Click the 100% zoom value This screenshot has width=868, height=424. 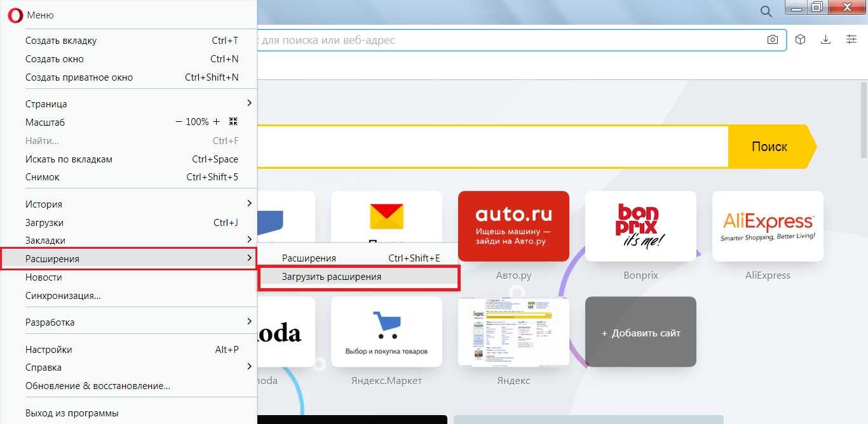[x=197, y=122]
